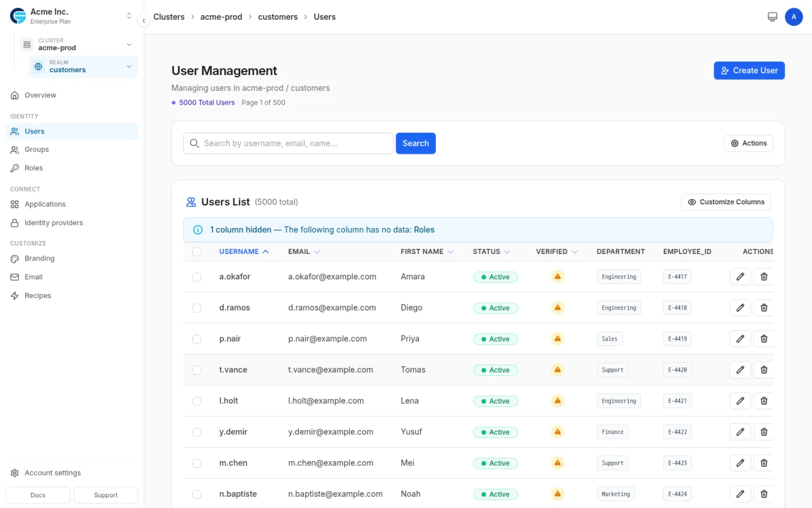812x508 pixels.
Task: Edit the m.chen user row
Action: pos(740,463)
